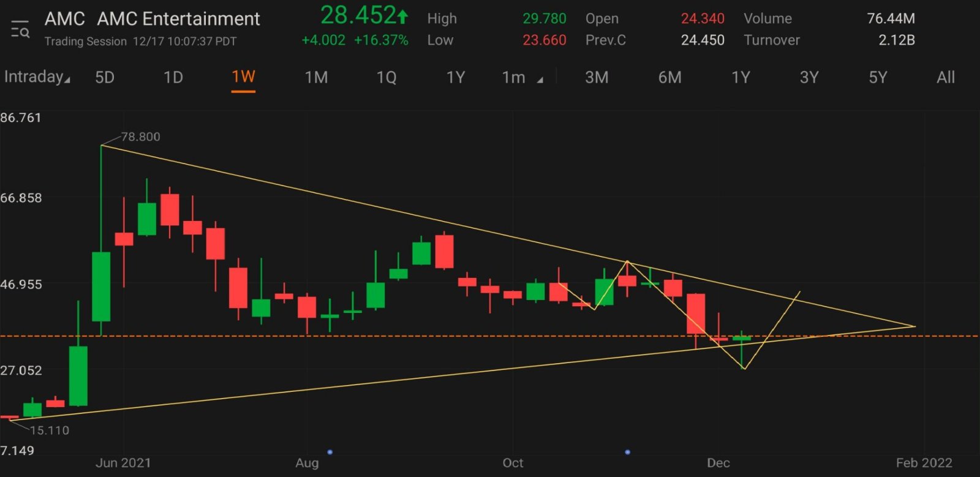Click the Oct axis label
Image resolution: width=980 pixels, height=477 pixels.
click(x=513, y=463)
